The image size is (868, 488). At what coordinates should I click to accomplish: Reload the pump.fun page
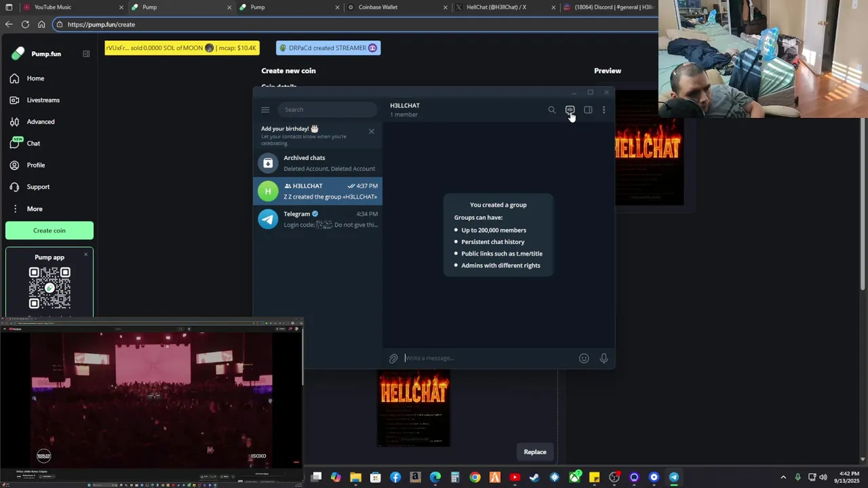(x=25, y=24)
